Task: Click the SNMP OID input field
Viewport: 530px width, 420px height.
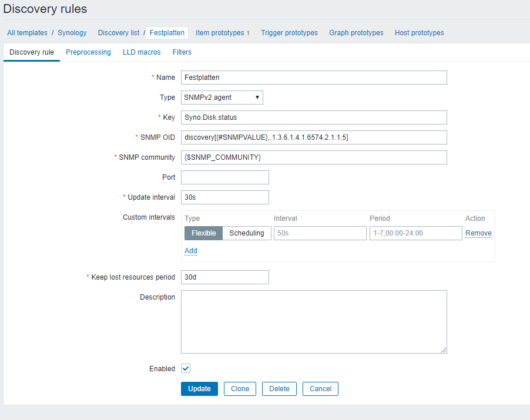Action: [x=314, y=137]
